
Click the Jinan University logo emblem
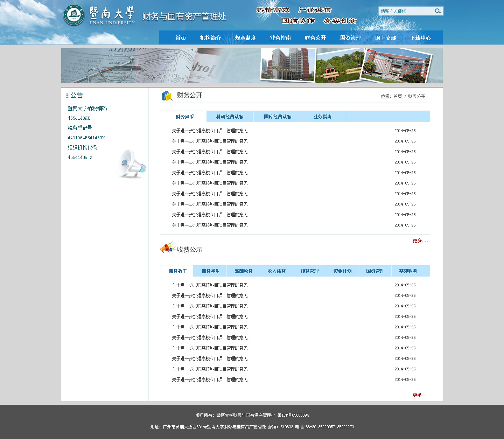74,16
